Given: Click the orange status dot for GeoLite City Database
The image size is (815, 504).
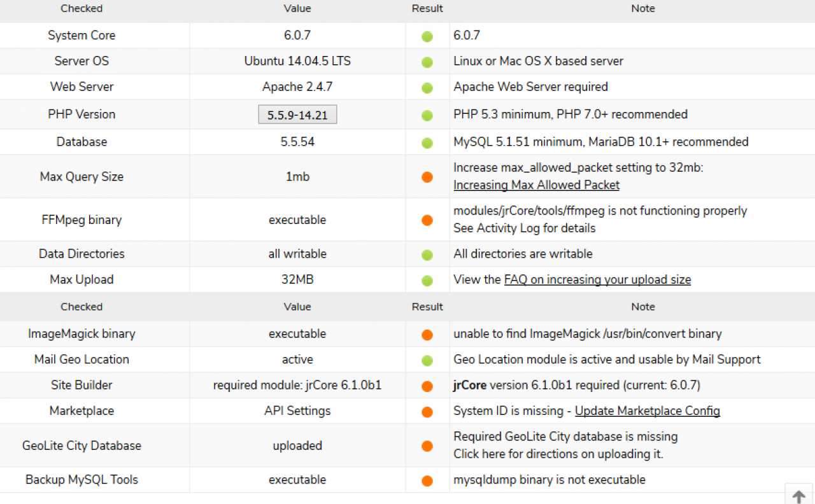Looking at the screenshot, I should [427, 446].
